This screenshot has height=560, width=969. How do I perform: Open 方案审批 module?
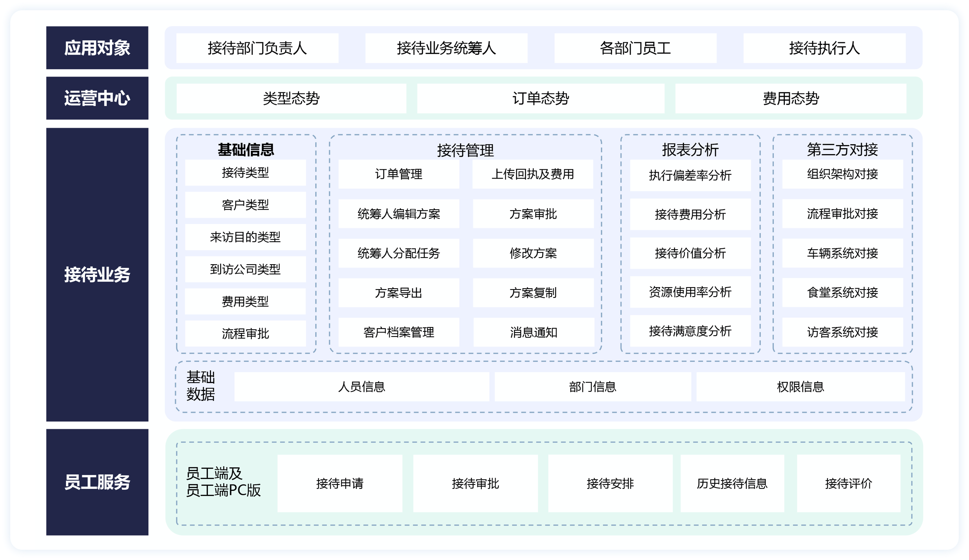point(533,214)
